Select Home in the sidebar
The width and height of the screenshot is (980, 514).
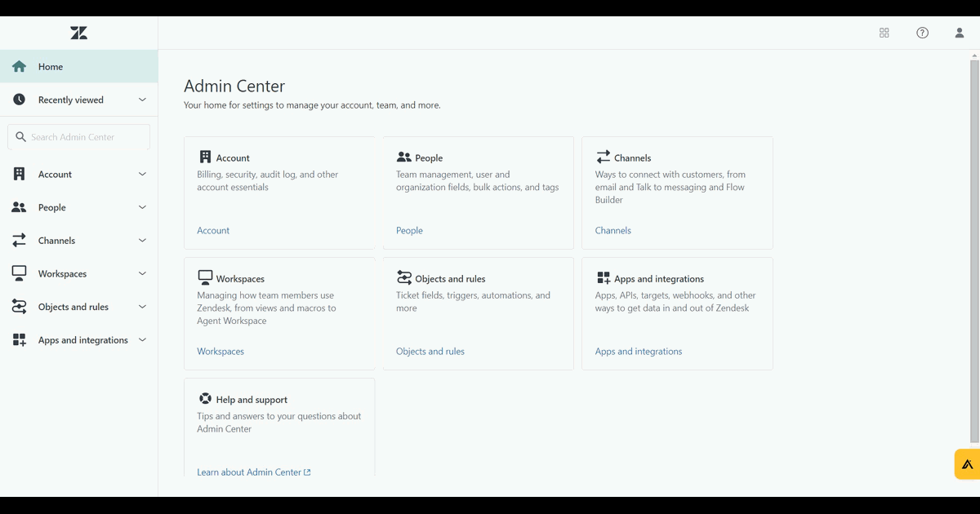(x=78, y=67)
